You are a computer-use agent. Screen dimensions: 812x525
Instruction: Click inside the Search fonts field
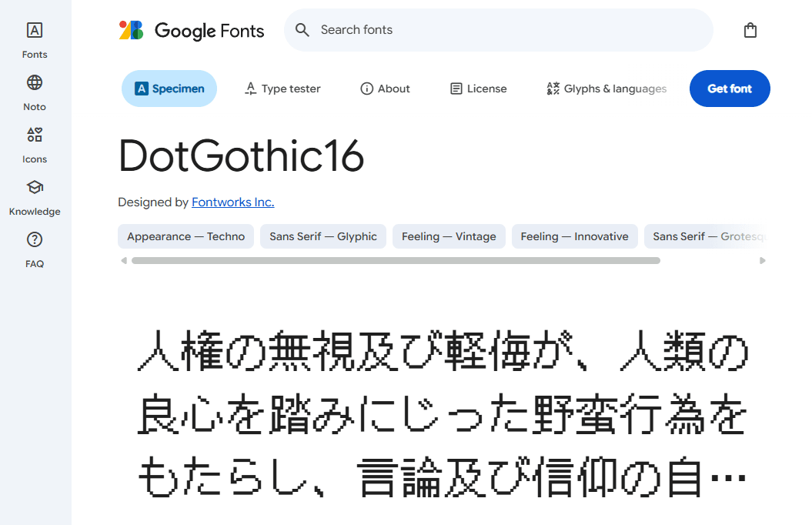pyautogui.click(x=499, y=30)
